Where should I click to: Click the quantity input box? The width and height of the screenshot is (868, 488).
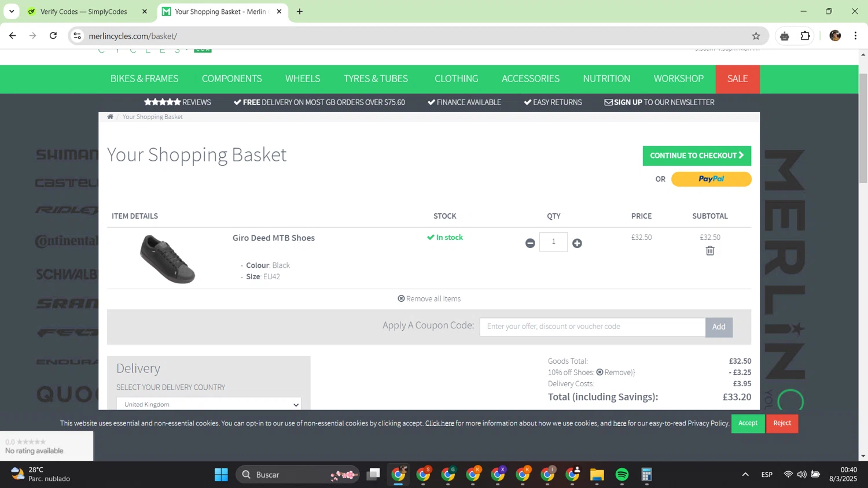[x=553, y=242]
